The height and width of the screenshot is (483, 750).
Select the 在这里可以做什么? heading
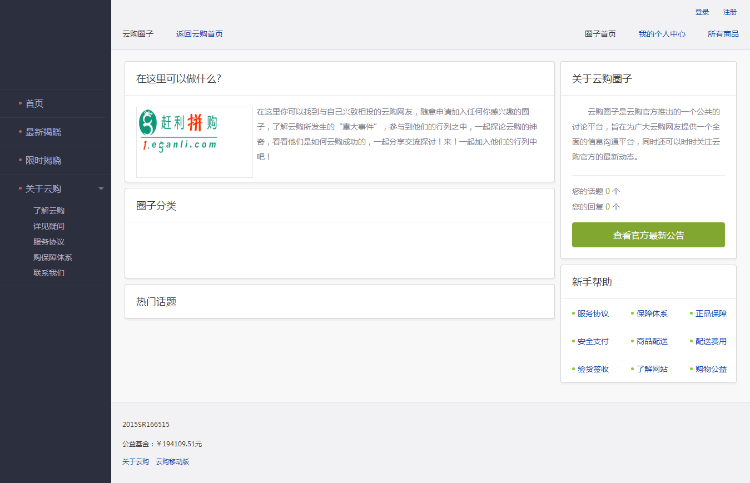click(x=178, y=79)
